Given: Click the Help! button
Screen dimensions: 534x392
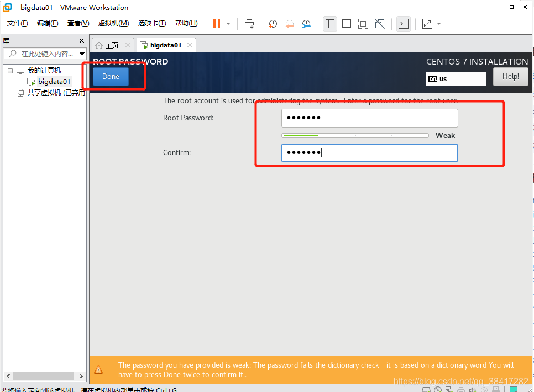Looking at the screenshot, I should pyautogui.click(x=510, y=77).
